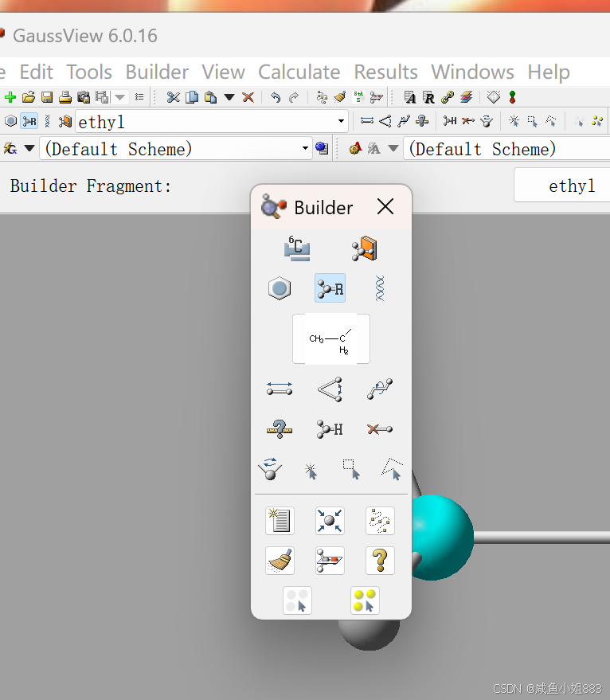Open the View menu
The height and width of the screenshot is (700, 610).
223,72
